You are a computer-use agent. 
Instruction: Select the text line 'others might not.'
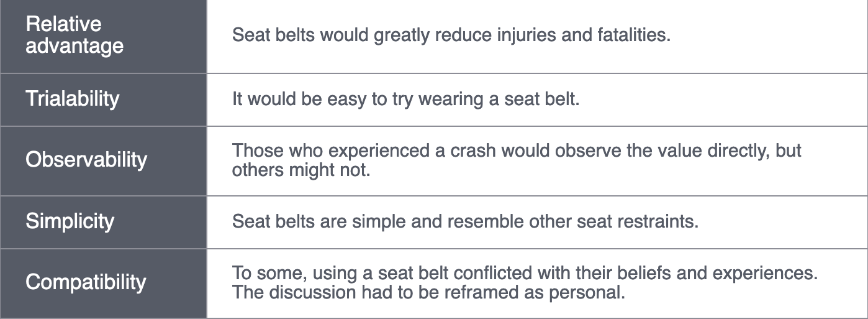point(301,170)
